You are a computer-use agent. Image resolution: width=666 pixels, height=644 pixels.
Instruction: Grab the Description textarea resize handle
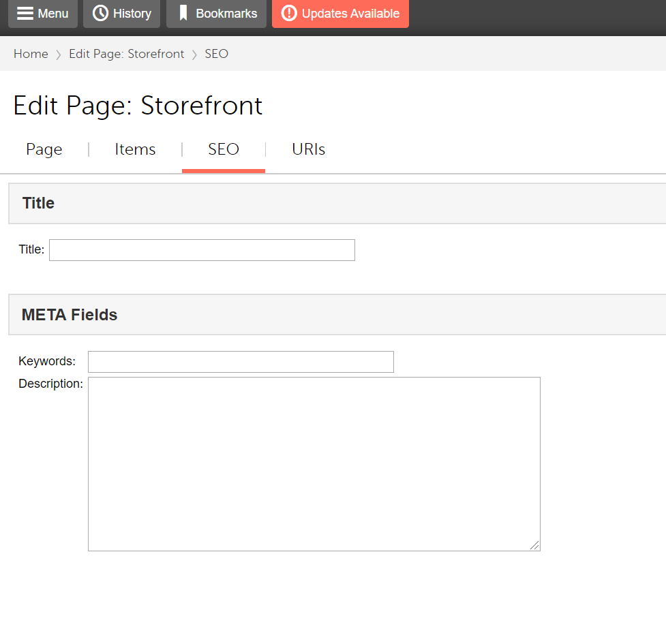534,545
